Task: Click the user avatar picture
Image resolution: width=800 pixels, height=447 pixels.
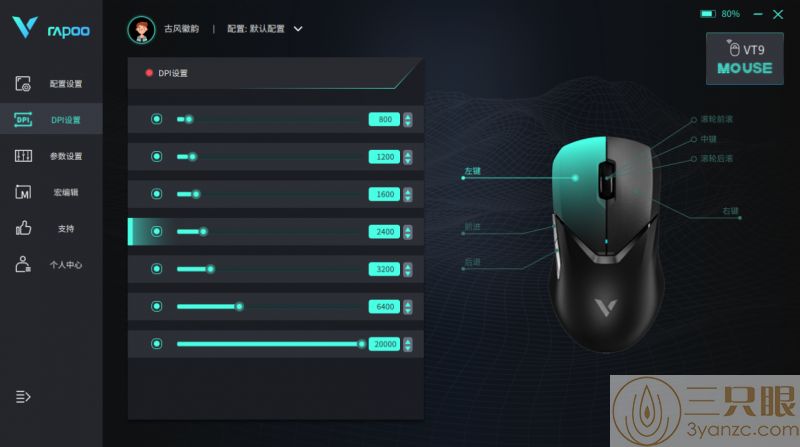Action: coord(141,30)
